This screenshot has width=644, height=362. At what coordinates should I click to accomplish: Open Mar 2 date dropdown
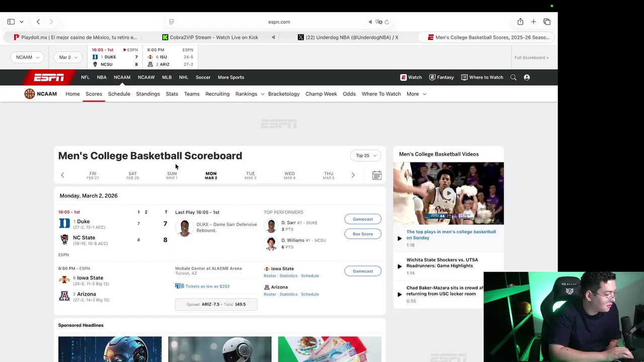pyautogui.click(x=68, y=57)
